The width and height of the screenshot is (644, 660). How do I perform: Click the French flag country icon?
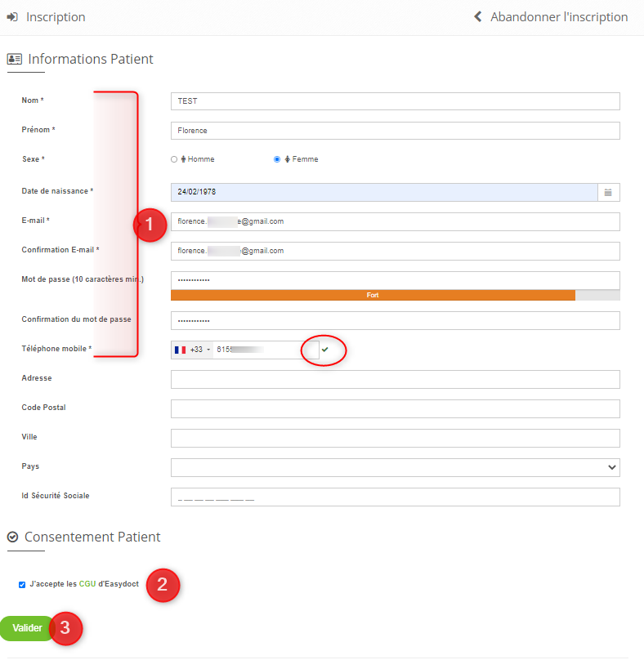(181, 350)
